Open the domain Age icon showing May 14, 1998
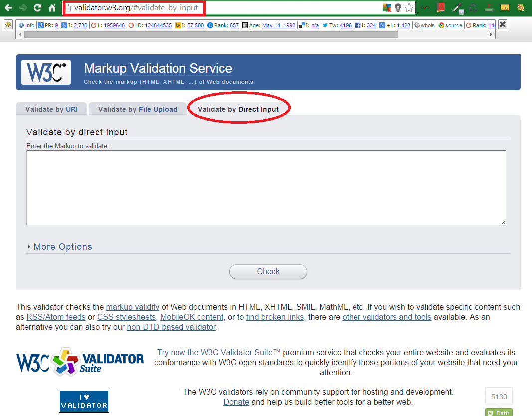 [246, 25]
